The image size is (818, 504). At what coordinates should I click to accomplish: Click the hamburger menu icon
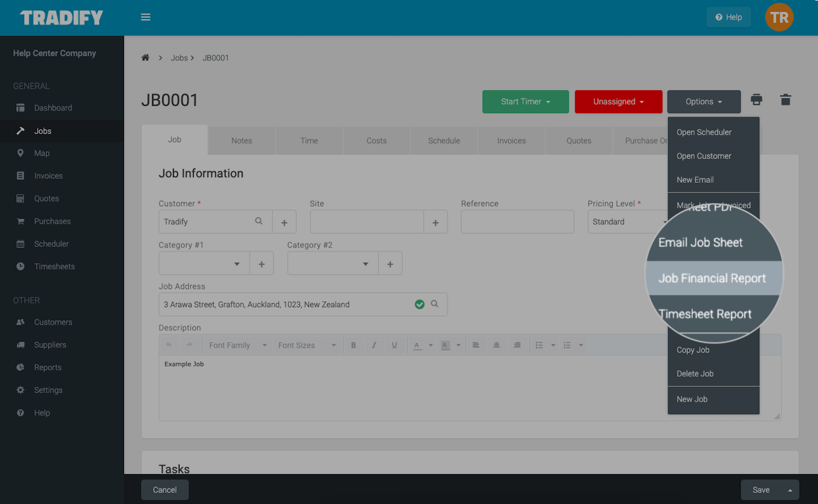pos(145,17)
